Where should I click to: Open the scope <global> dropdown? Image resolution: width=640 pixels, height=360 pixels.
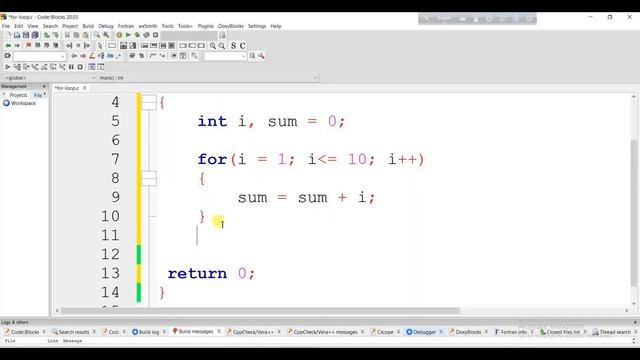tap(50, 78)
